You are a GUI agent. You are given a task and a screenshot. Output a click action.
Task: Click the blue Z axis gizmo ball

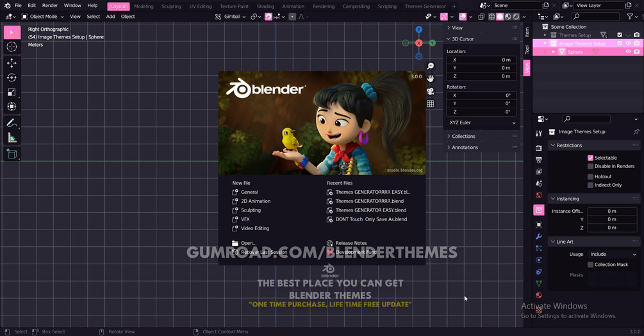[418, 29]
